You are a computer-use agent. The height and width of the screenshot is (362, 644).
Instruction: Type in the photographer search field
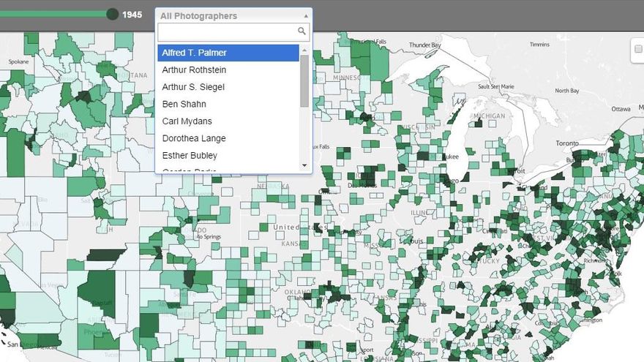click(x=226, y=31)
